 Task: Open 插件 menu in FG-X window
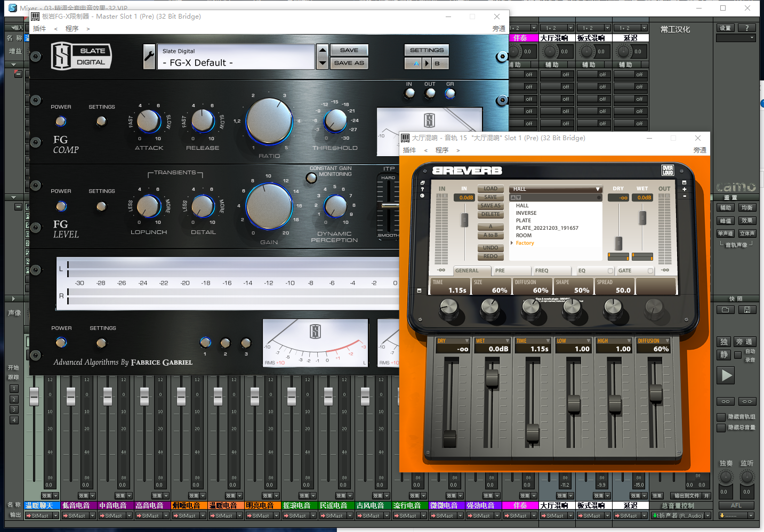39,29
